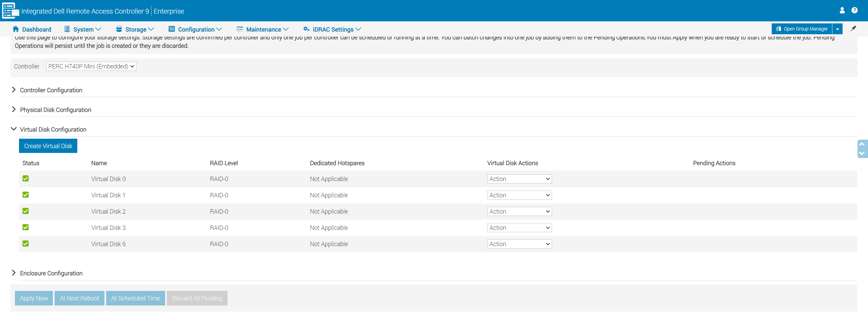Click RAID-0 in the Virtual Disk 0 row

(x=219, y=179)
